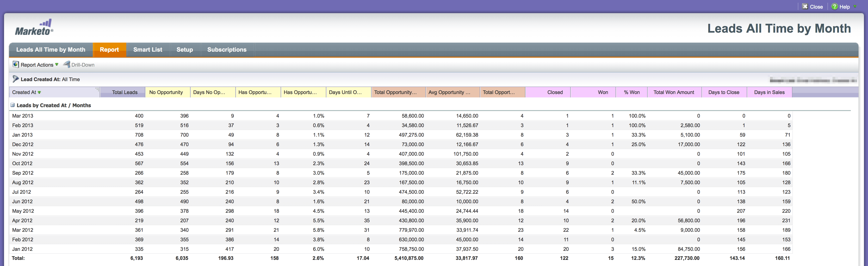Go to the Subscriptions tab

click(x=227, y=50)
